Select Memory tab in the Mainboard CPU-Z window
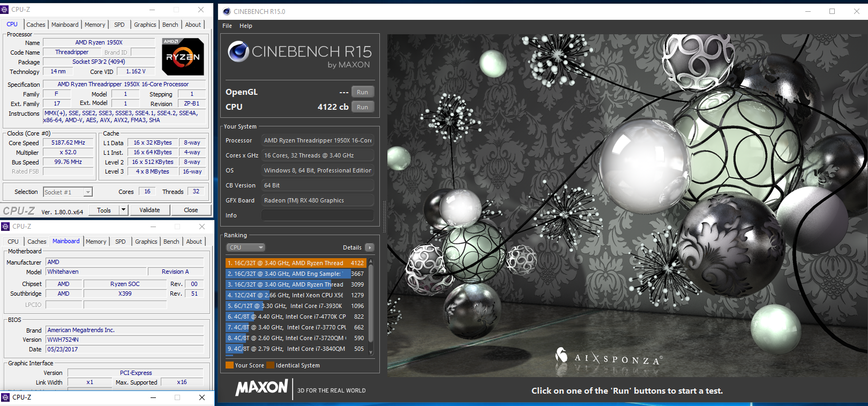Screen dimensions: 868x406 click(x=96, y=242)
